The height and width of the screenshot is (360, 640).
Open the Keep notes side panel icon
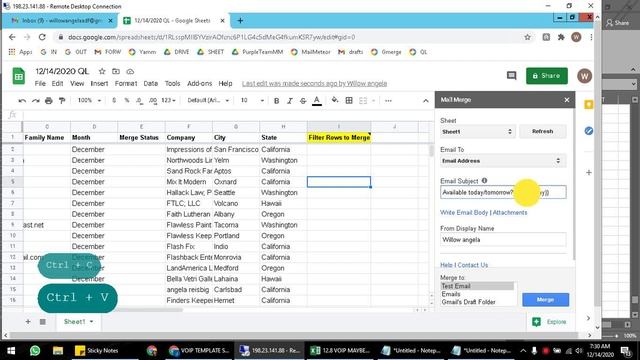click(x=589, y=105)
